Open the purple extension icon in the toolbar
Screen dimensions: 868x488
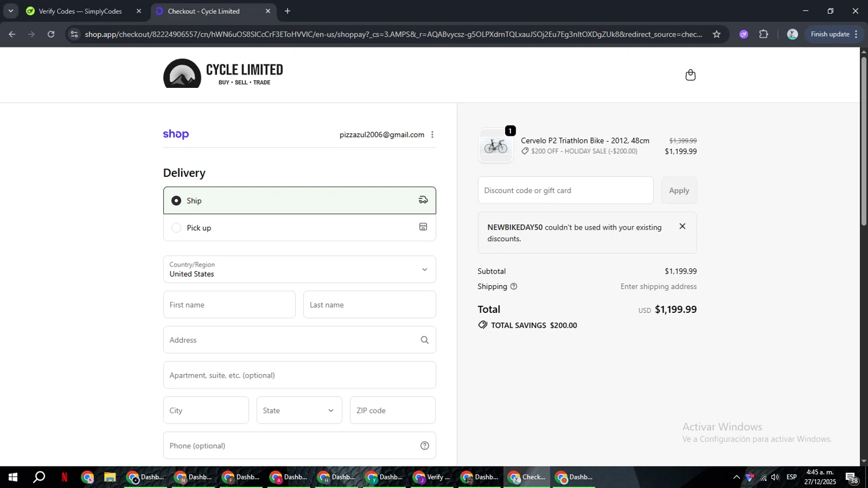point(744,34)
